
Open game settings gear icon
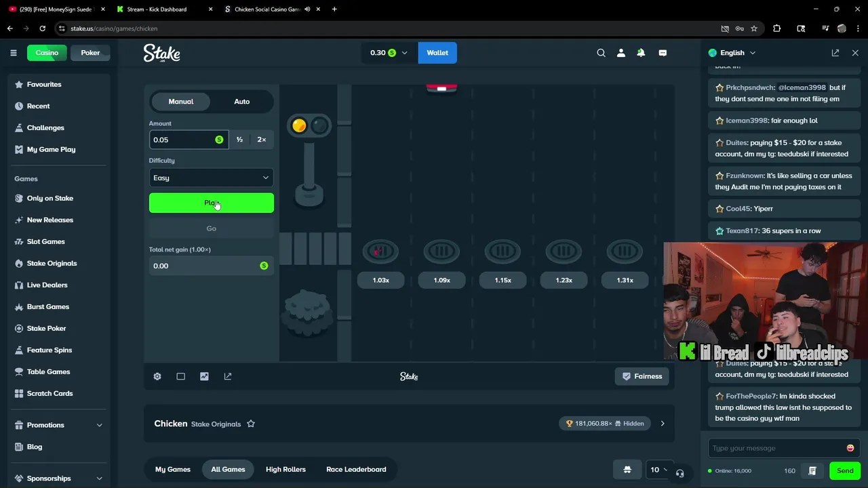click(157, 376)
